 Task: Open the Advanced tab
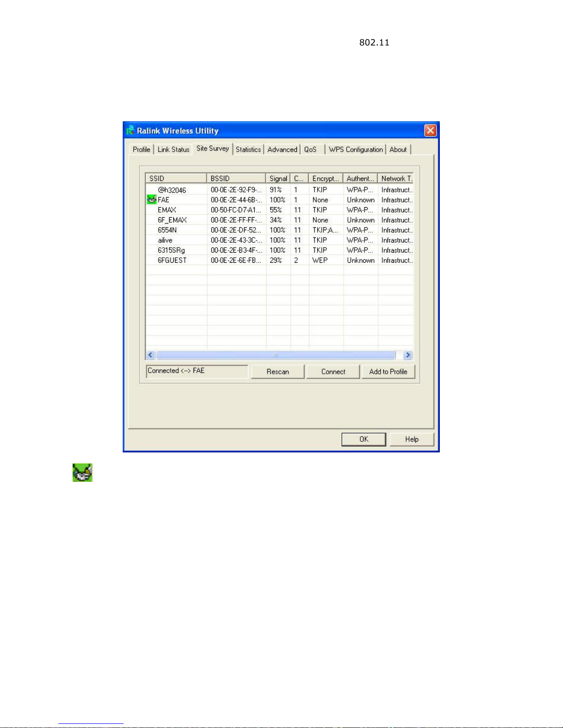click(282, 150)
